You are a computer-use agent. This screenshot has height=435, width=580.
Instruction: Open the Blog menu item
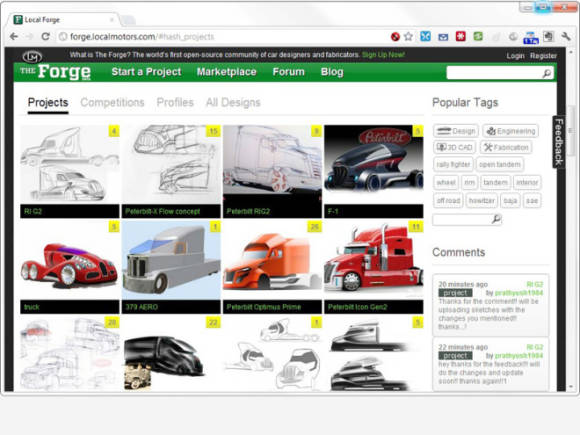tap(332, 72)
